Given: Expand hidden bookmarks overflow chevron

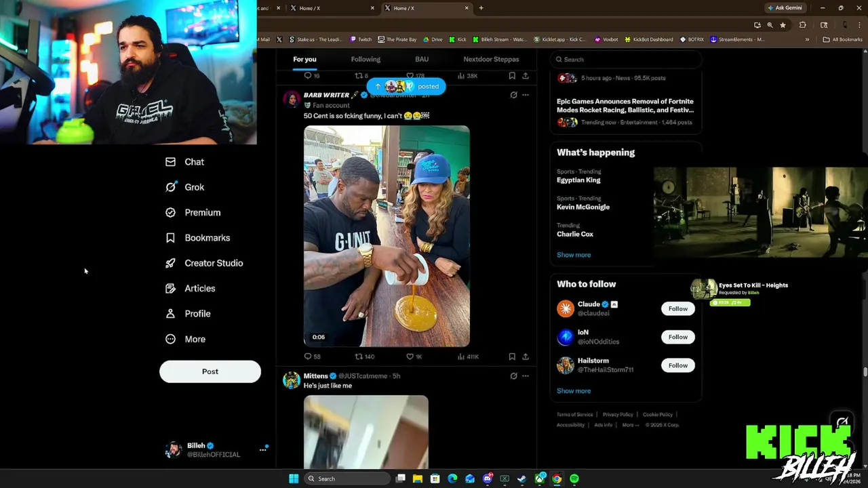Looking at the screenshot, I should click(x=807, y=39).
